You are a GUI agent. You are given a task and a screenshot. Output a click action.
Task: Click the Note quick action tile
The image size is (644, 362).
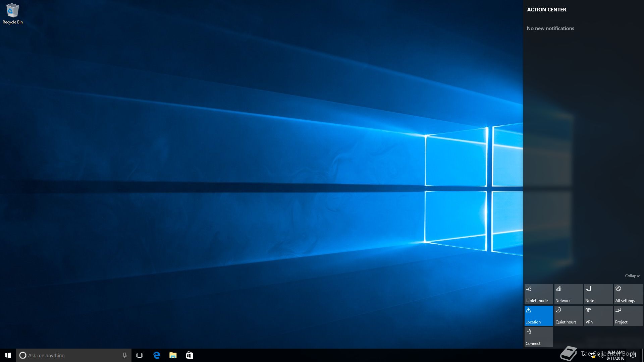(598, 294)
